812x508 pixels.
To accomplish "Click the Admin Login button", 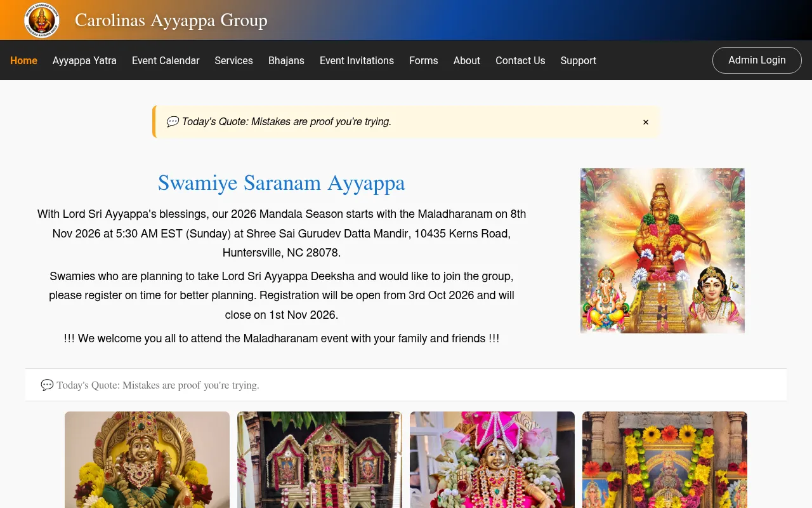I will click(x=757, y=60).
